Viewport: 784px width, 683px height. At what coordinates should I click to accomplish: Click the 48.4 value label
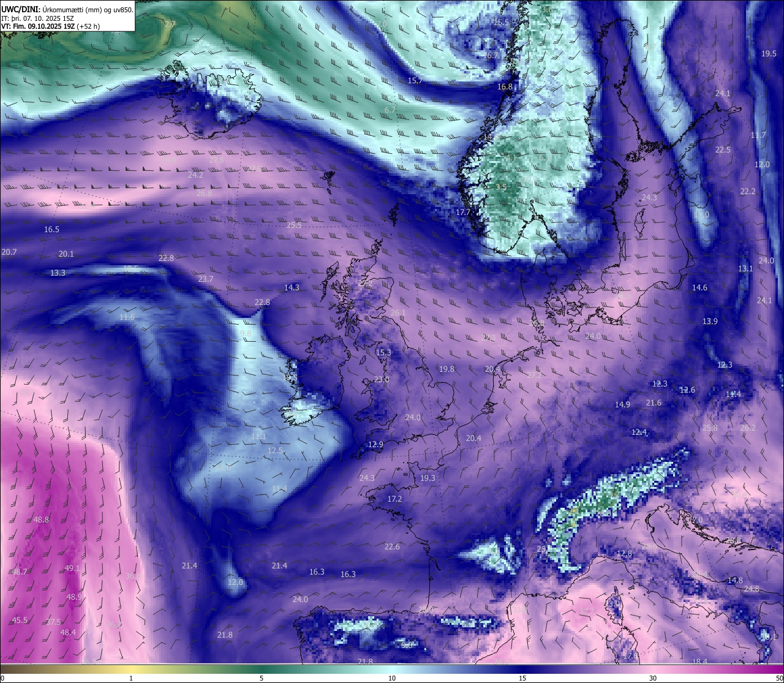pos(68,633)
